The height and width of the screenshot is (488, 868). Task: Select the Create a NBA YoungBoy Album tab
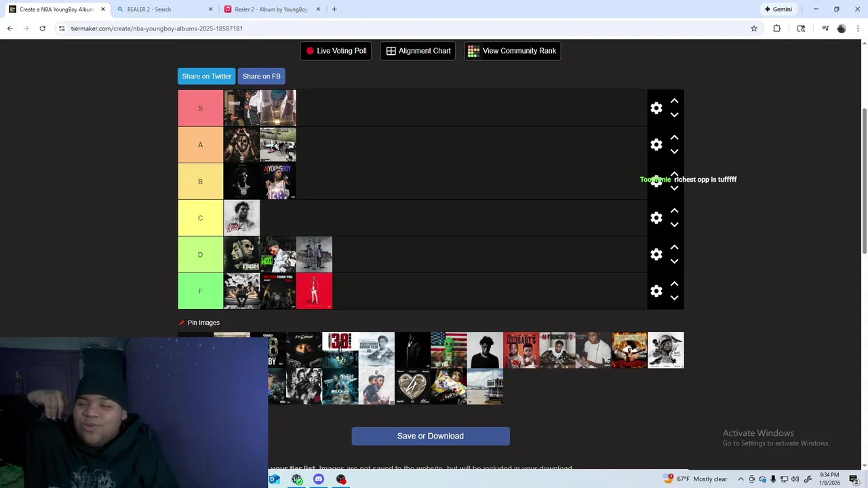57,9
